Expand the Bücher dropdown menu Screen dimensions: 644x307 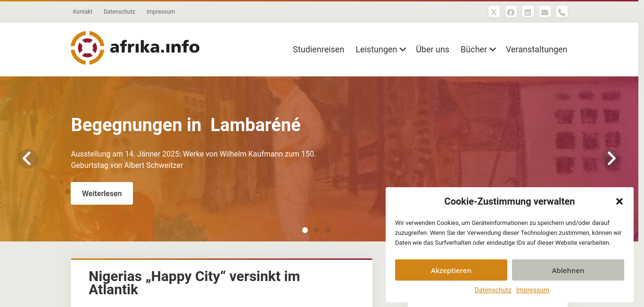[478, 50]
